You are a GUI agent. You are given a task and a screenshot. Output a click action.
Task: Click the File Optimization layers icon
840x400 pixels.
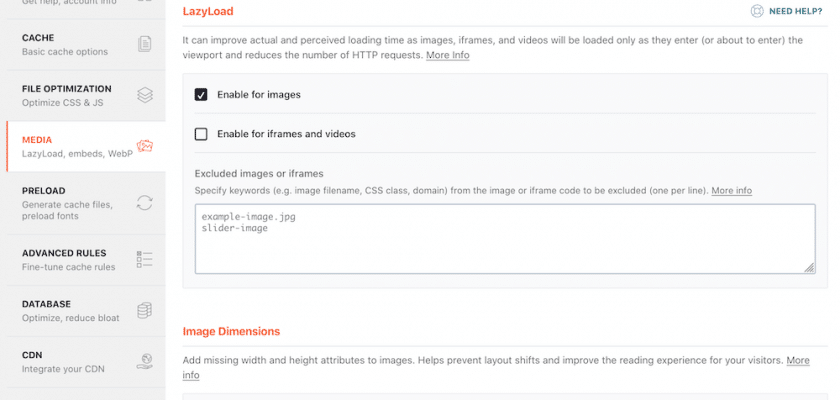pyautogui.click(x=145, y=95)
